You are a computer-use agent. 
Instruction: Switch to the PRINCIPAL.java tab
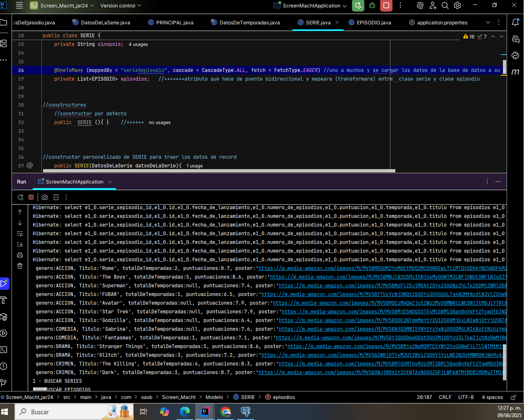pyautogui.click(x=171, y=22)
